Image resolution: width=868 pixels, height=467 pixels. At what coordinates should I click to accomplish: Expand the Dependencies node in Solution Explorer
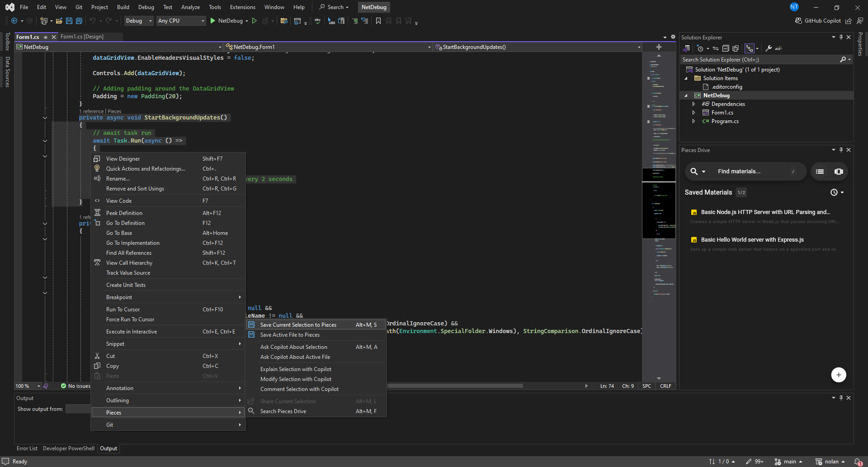coord(693,104)
